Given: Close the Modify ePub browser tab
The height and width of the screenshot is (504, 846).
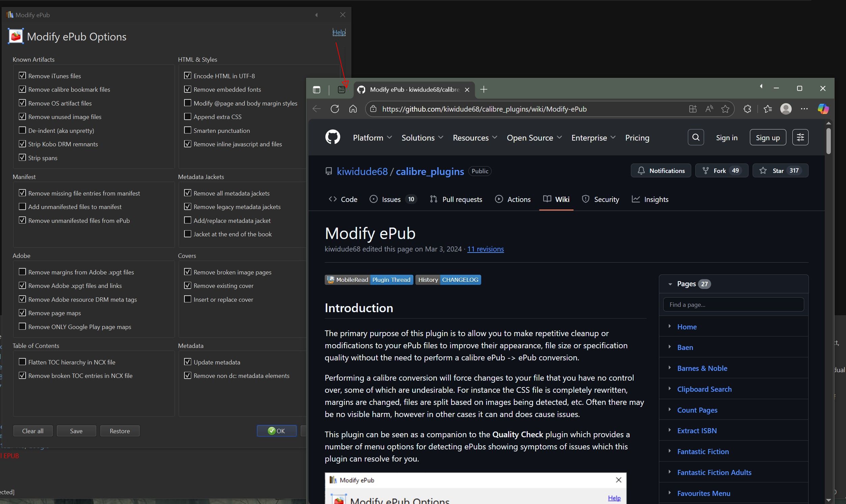Looking at the screenshot, I should 467,90.
